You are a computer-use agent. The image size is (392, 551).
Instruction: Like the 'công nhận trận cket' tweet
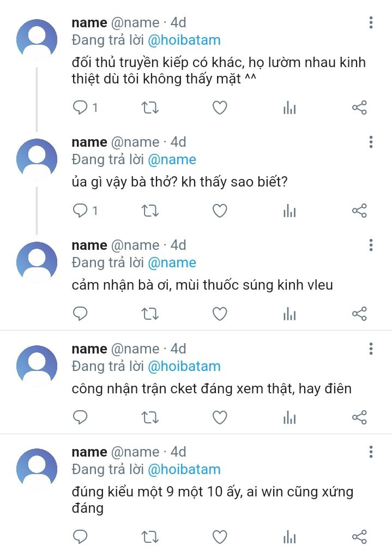tap(220, 417)
